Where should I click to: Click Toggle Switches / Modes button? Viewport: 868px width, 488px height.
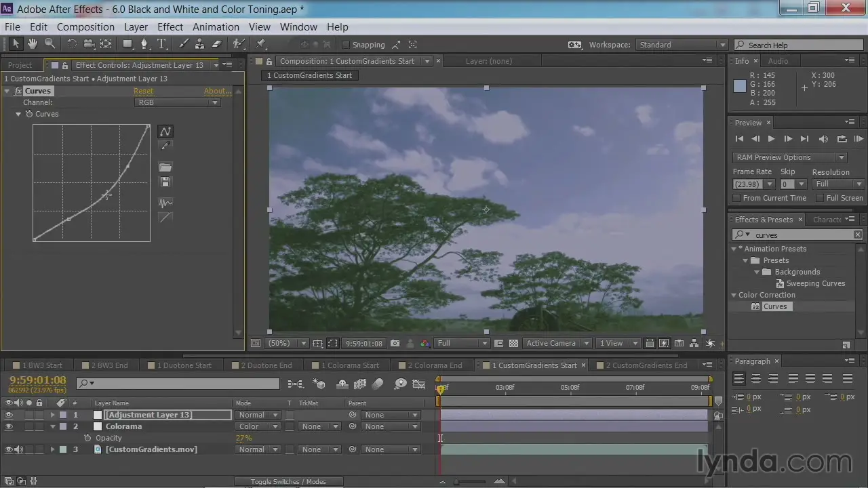288,482
